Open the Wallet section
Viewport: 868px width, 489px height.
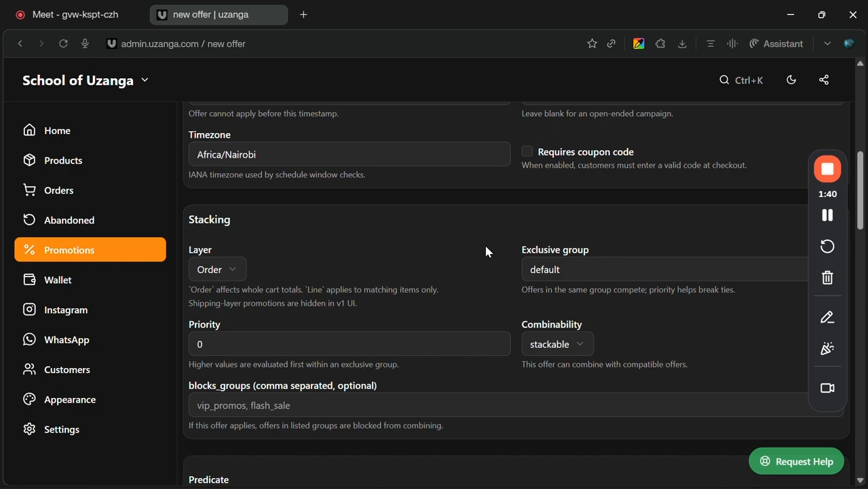(90, 280)
